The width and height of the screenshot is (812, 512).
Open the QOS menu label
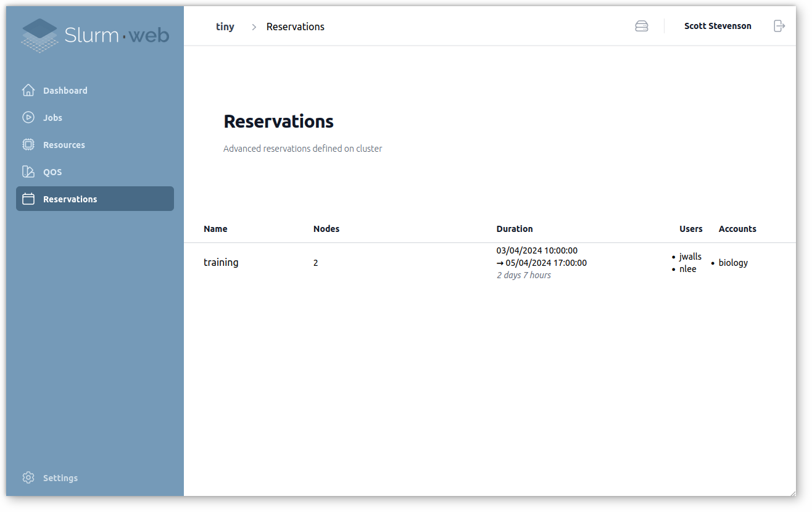pos(52,172)
